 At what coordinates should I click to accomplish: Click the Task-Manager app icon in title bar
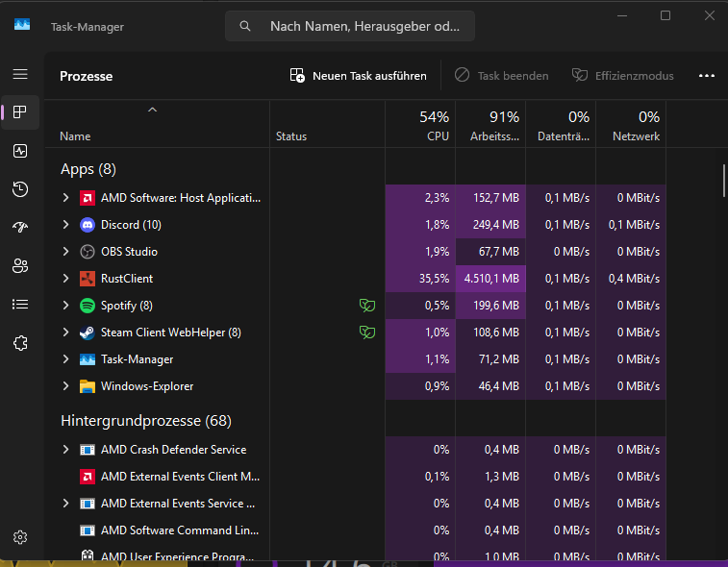[x=22, y=24]
